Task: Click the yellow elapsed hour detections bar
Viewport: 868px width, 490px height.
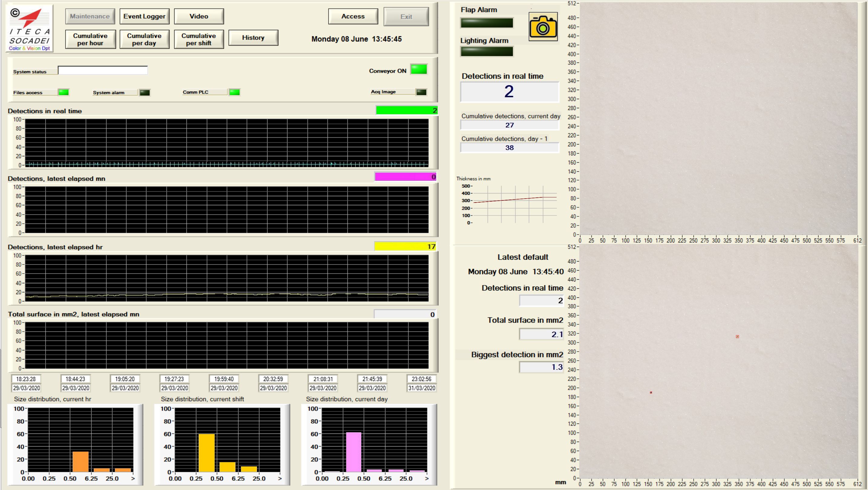Action: coord(405,247)
